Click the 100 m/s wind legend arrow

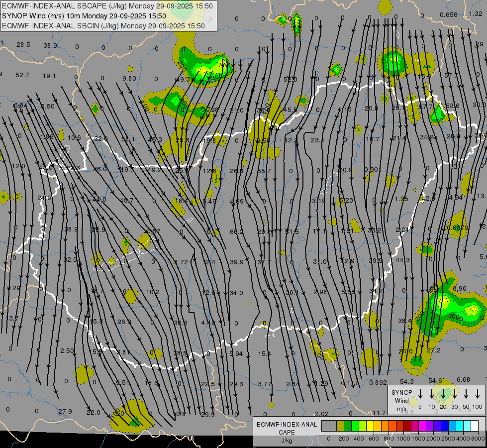click(x=479, y=394)
